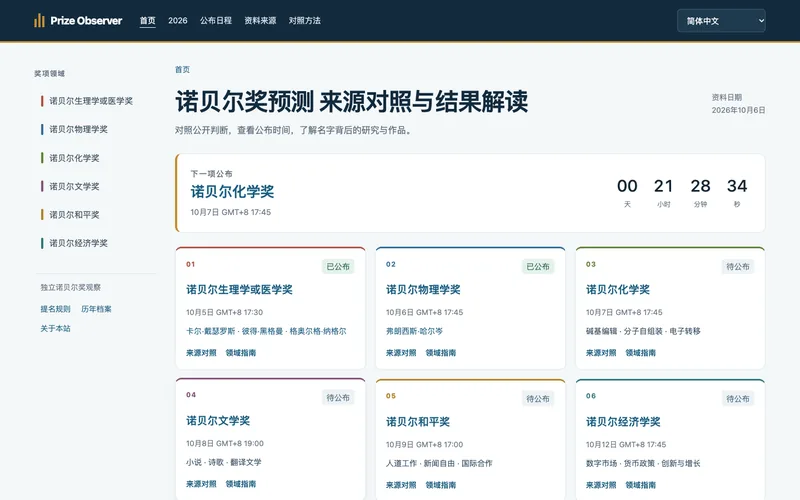The height and width of the screenshot is (500, 800).
Task: Select 诺贝尔经济学奖 in the sidebar
Action: tap(79, 243)
